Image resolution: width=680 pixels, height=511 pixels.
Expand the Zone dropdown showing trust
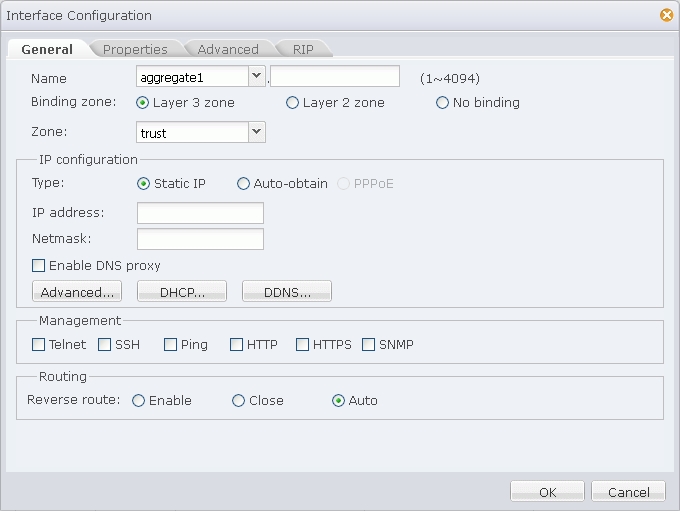click(256, 132)
